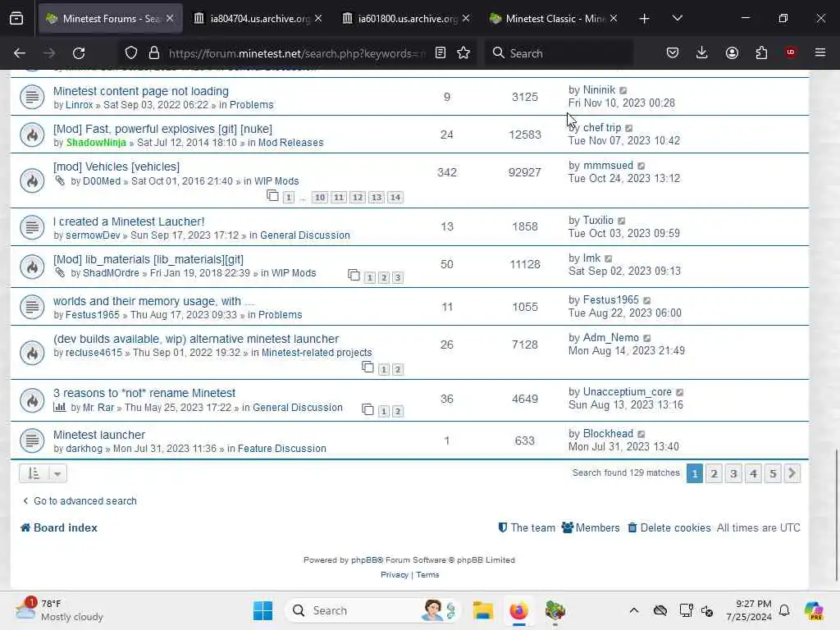Image resolution: width=840 pixels, height=630 pixels.
Task: Open Privacy policy footer link
Action: pos(395,575)
